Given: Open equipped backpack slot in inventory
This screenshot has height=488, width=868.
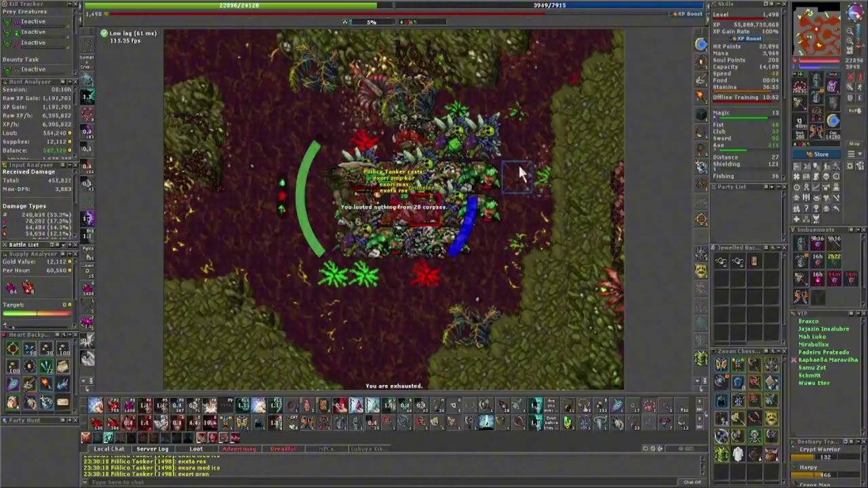Looking at the screenshot, I should (x=833, y=86).
